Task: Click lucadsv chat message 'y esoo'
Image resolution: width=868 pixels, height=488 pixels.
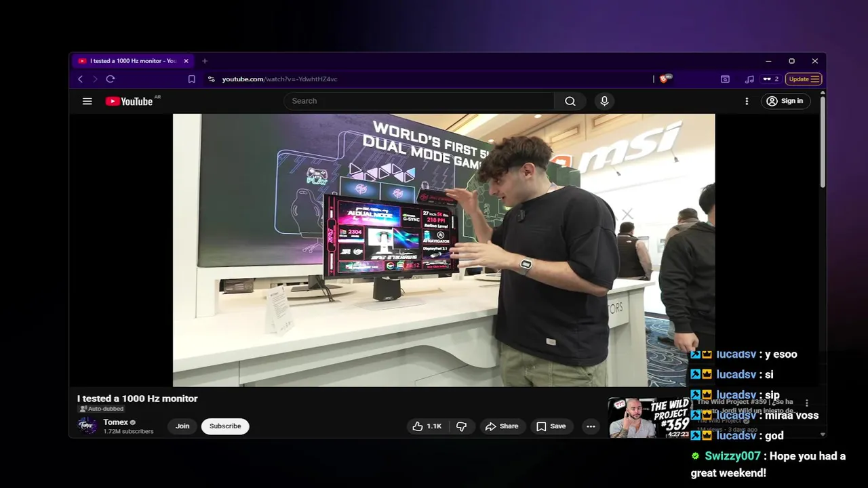Action: 781,354
